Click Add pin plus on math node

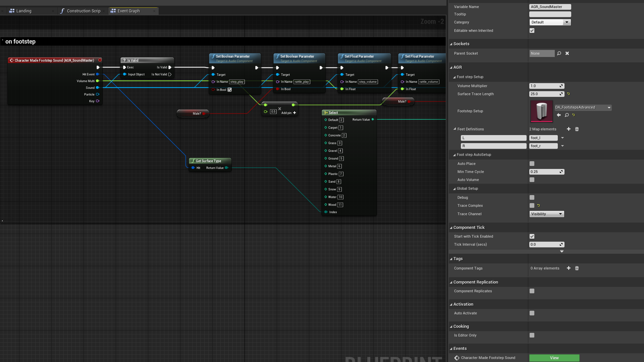point(294,113)
